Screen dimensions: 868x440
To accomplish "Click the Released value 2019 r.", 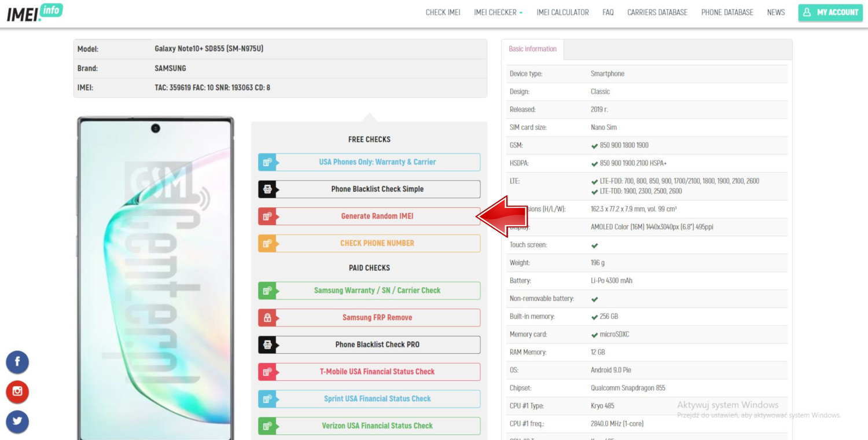I will coord(599,109).
